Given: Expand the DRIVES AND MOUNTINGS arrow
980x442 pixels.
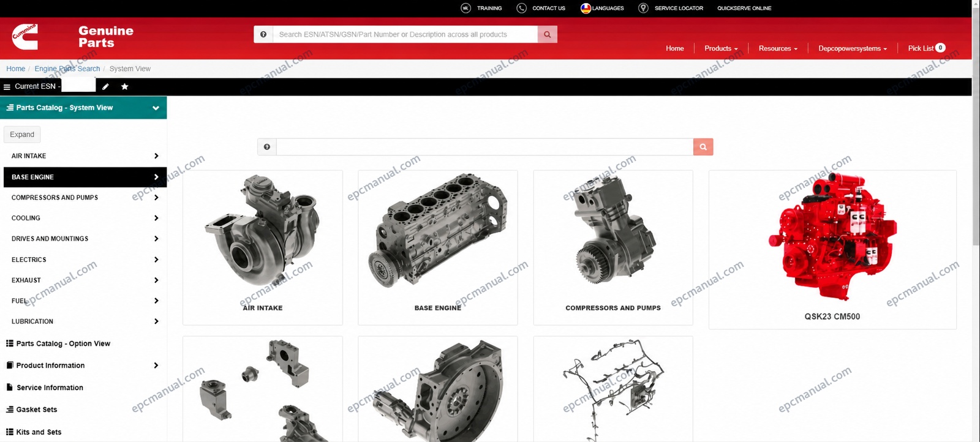Looking at the screenshot, I should (156, 239).
